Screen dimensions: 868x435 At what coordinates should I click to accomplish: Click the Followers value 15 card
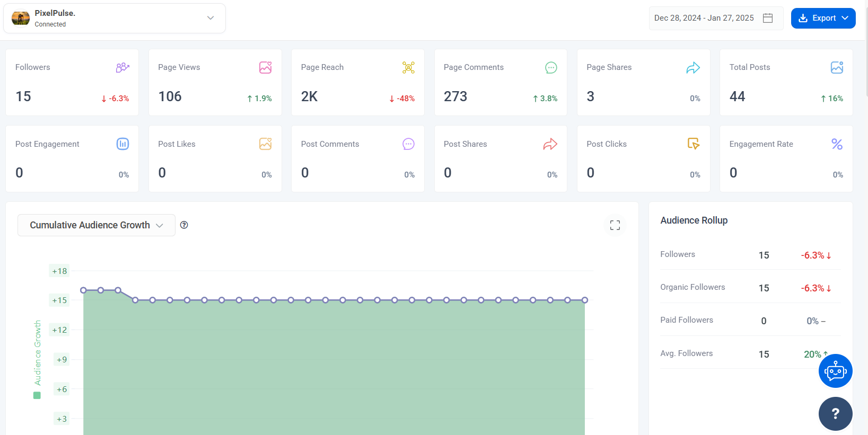click(72, 82)
